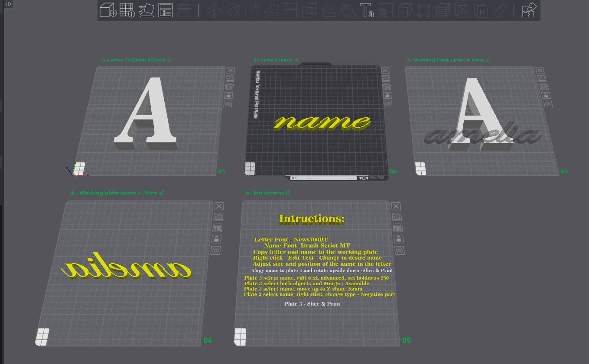Select the Scale tool in toolbar

[x=252, y=10]
